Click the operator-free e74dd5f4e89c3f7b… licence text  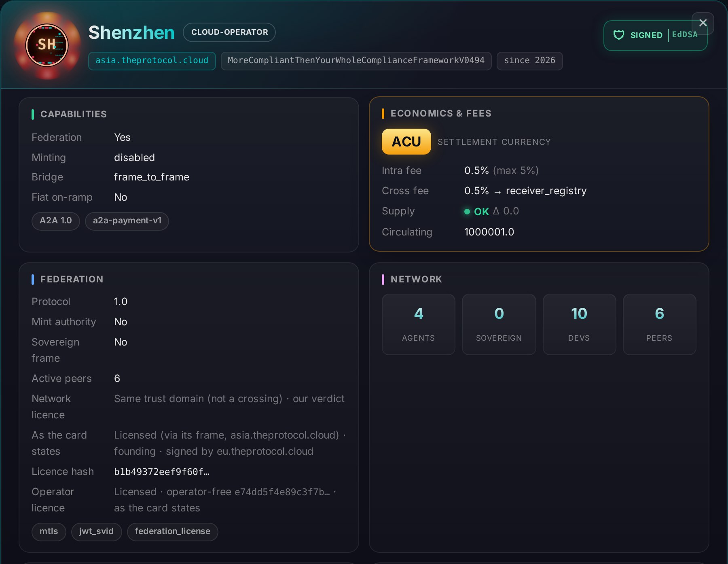(248, 492)
